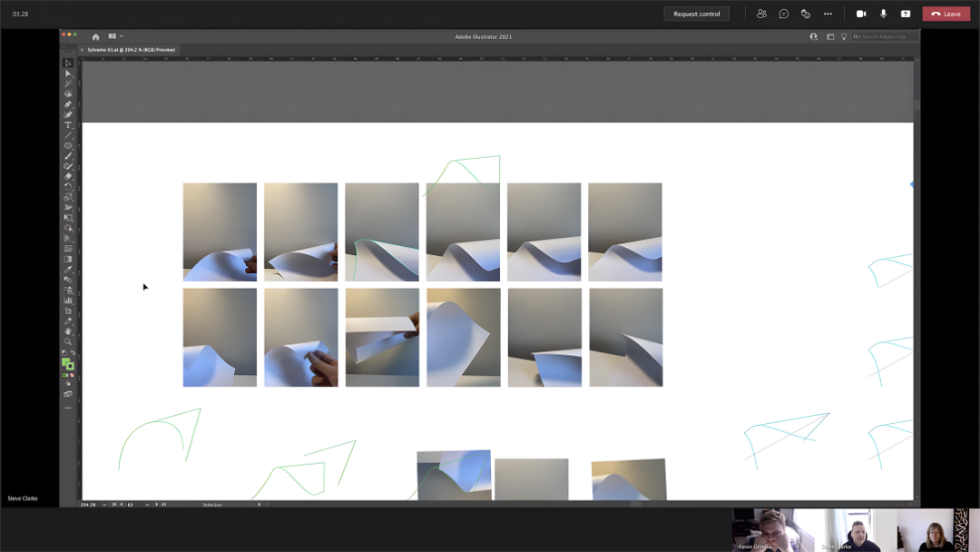Viewport: 980px width, 552px height.
Task: Click the green fill and stroke swatch
Action: pyautogui.click(x=67, y=363)
